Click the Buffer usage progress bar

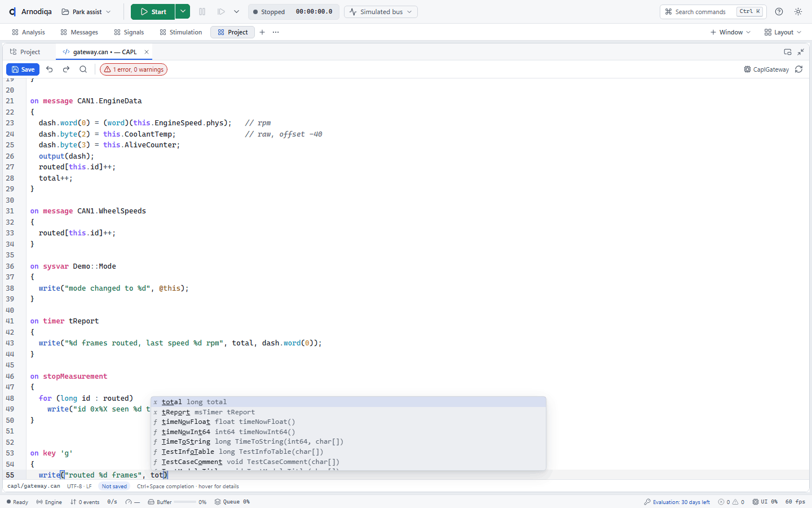tap(185, 502)
